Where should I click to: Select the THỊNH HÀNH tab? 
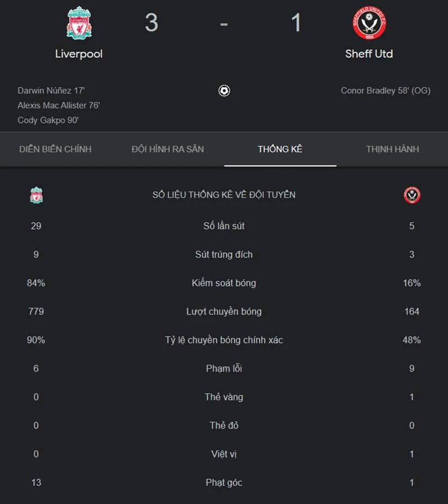[x=393, y=149]
